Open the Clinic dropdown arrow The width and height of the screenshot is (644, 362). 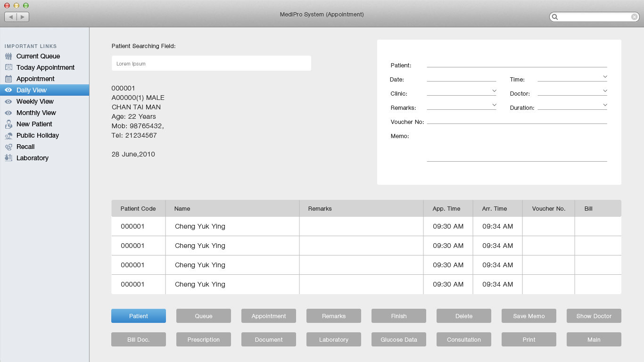click(494, 90)
